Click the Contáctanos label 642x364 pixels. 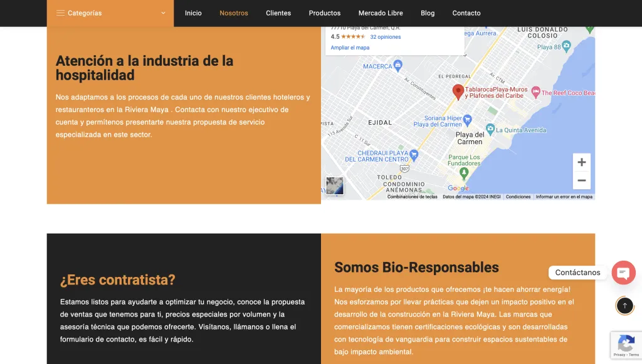point(577,273)
